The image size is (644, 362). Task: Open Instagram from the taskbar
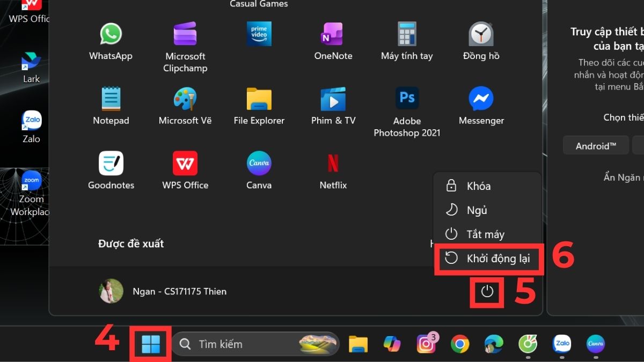click(426, 344)
